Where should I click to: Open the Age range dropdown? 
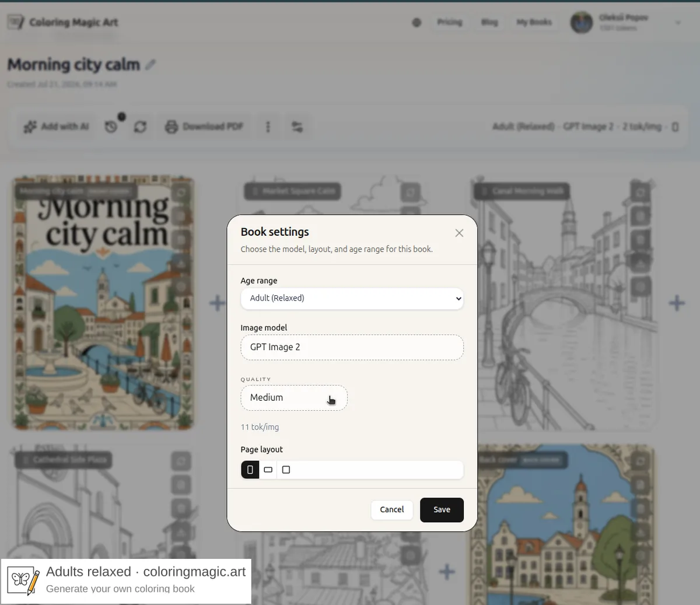(x=352, y=298)
